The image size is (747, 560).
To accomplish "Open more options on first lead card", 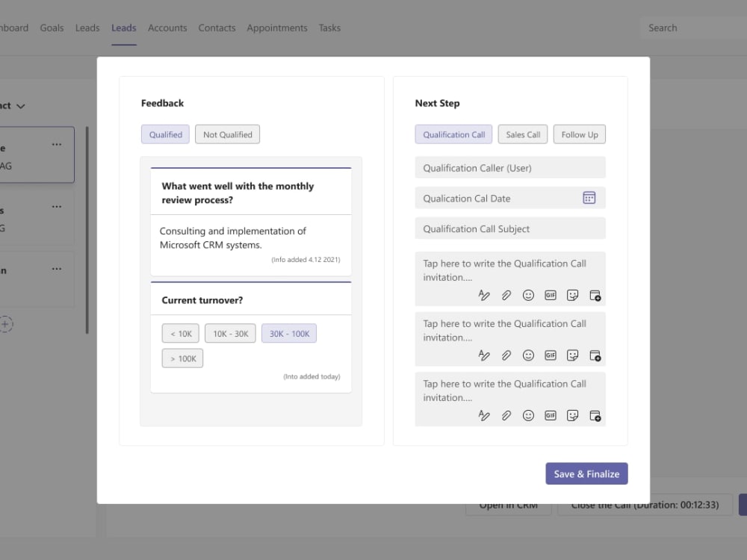I will tap(57, 144).
